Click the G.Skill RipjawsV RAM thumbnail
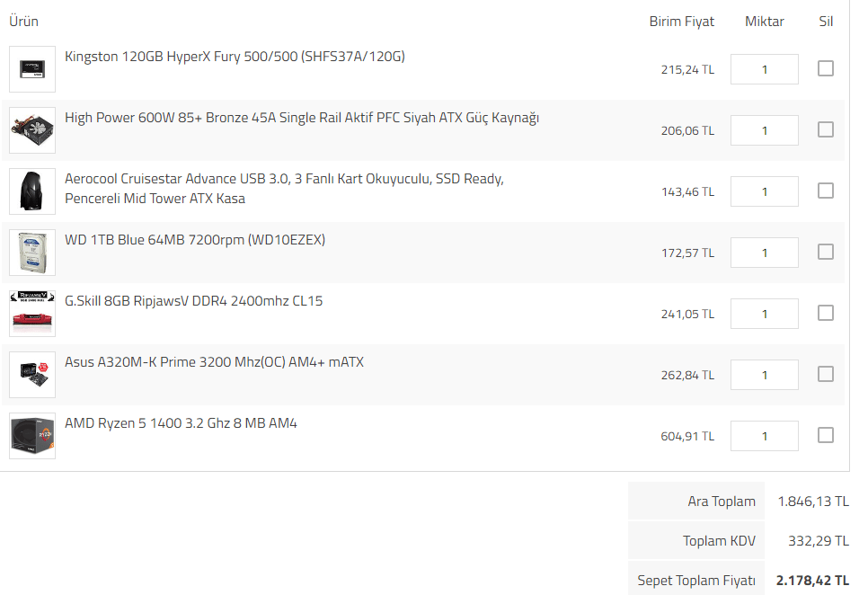 pos(32,314)
